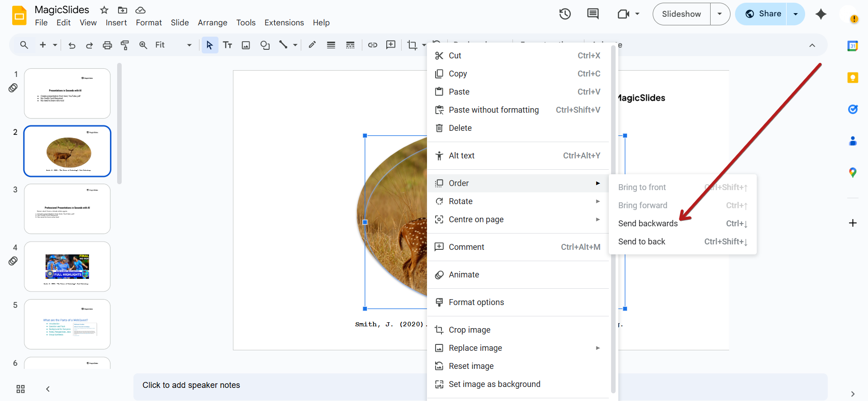The height and width of the screenshot is (401, 868).
Task: Open the Arrange menu
Action: (x=213, y=23)
